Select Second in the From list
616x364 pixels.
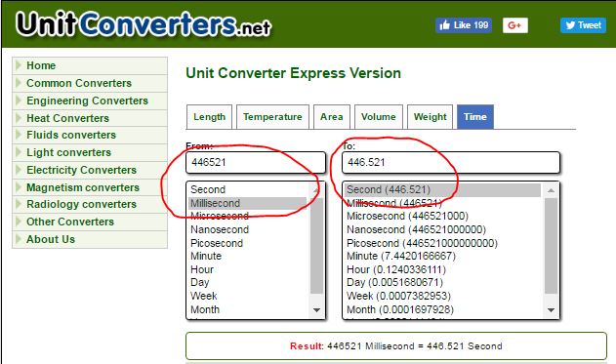click(248, 189)
